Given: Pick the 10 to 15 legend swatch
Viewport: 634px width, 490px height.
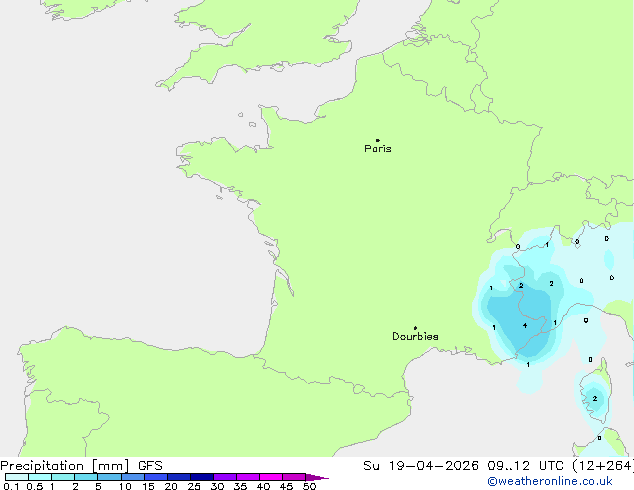Looking at the screenshot, I should (133, 477).
